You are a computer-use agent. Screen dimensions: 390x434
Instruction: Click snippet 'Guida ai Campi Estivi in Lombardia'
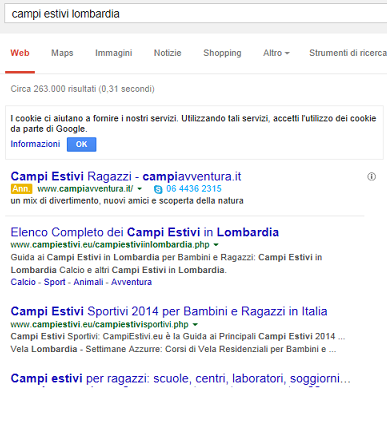(166, 263)
